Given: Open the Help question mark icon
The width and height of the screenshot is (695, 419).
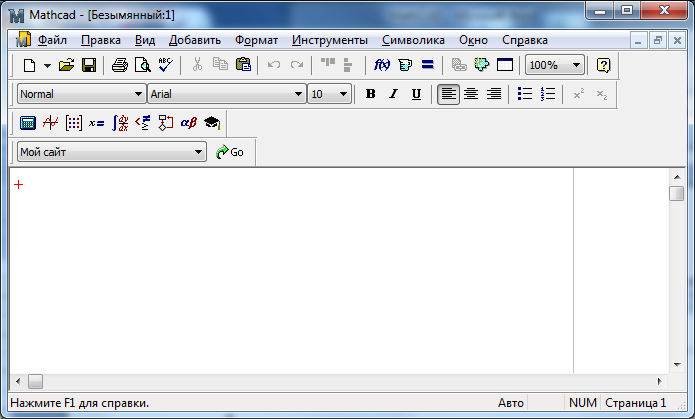Looking at the screenshot, I should click(x=603, y=65).
